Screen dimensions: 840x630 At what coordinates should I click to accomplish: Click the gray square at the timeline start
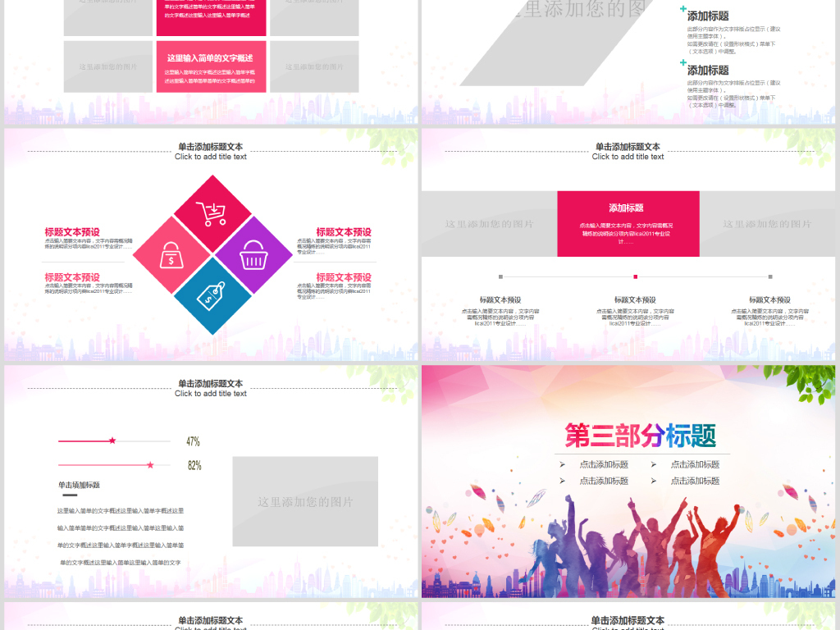(x=500, y=276)
